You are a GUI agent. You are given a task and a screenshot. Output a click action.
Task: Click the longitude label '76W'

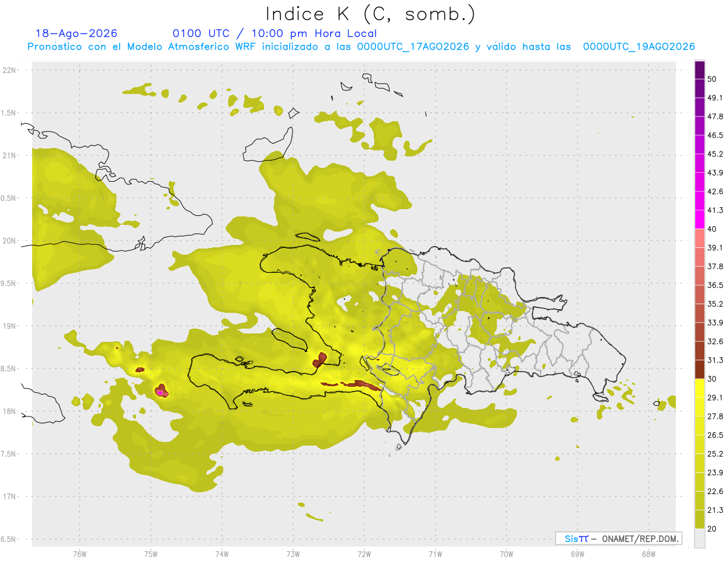coord(79,554)
